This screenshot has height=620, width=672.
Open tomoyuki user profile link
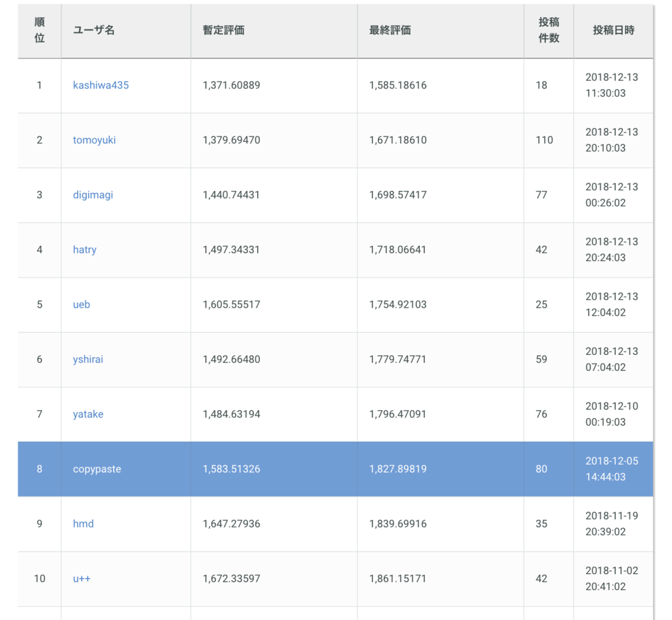click(x=94, y=140)
